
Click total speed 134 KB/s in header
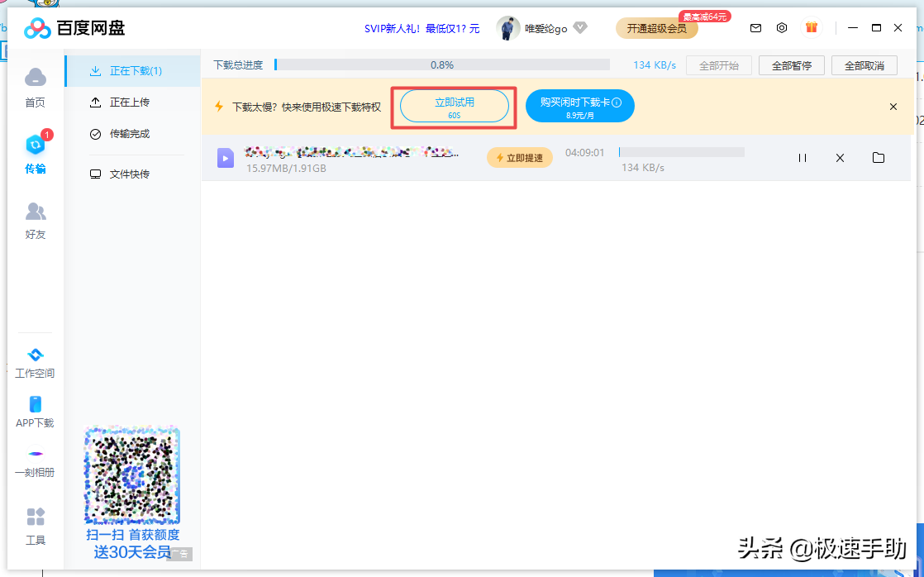tap(655, 64)
